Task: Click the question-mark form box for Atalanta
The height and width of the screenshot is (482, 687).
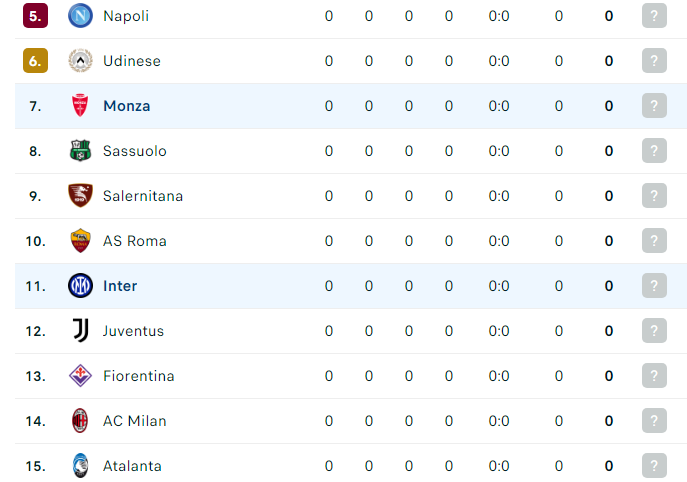Action: point(654,465)
